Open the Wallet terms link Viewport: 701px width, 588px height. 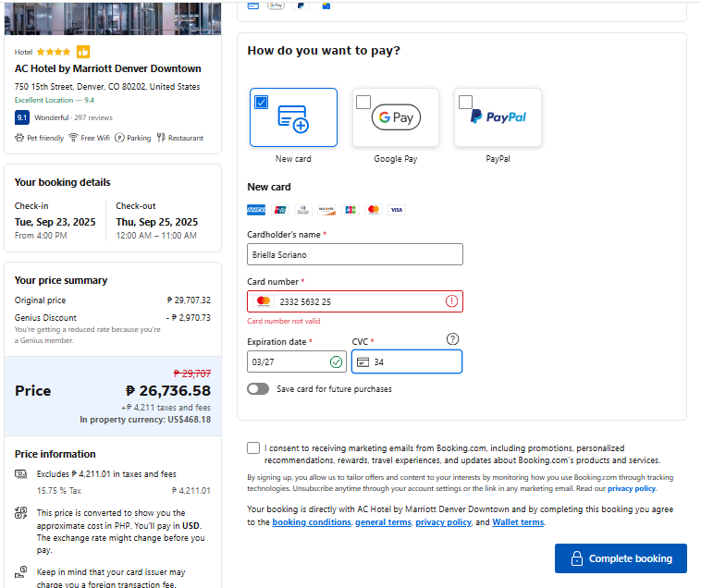[518, 522]
